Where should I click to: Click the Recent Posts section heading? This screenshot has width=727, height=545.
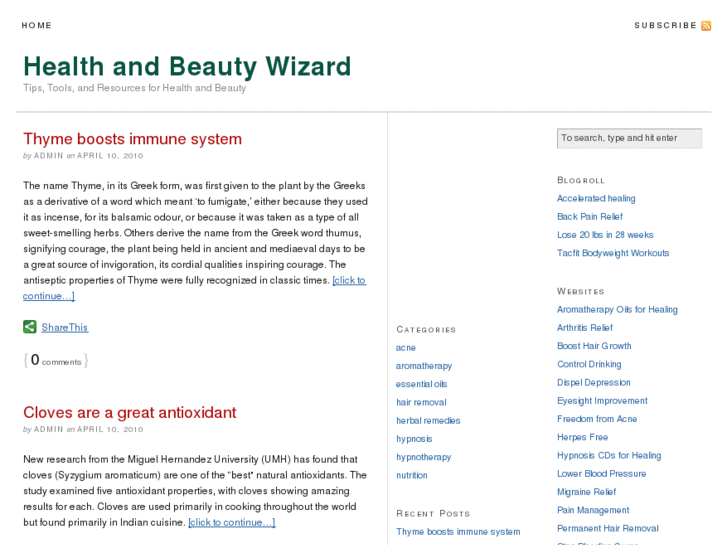433,513
